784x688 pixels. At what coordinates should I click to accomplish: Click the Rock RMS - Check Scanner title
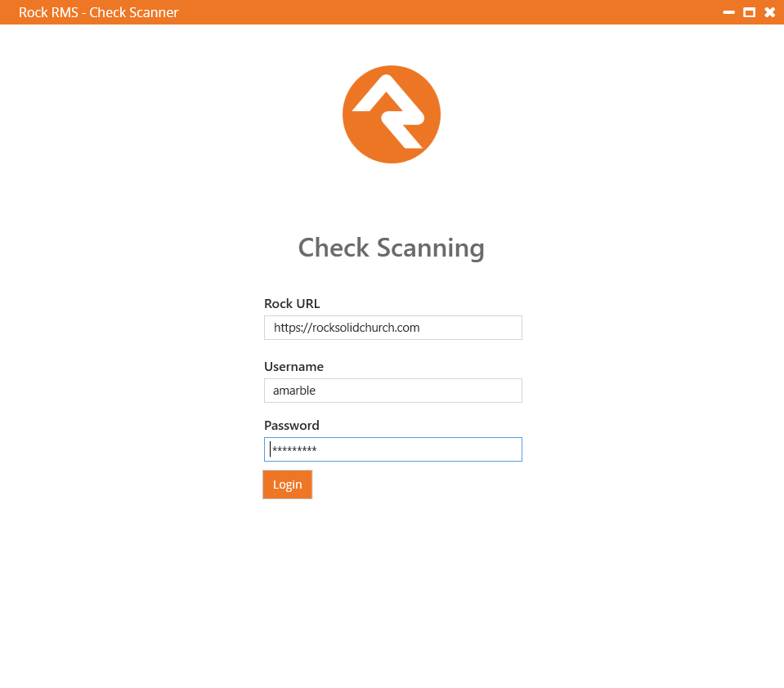[x=98, y=12]
